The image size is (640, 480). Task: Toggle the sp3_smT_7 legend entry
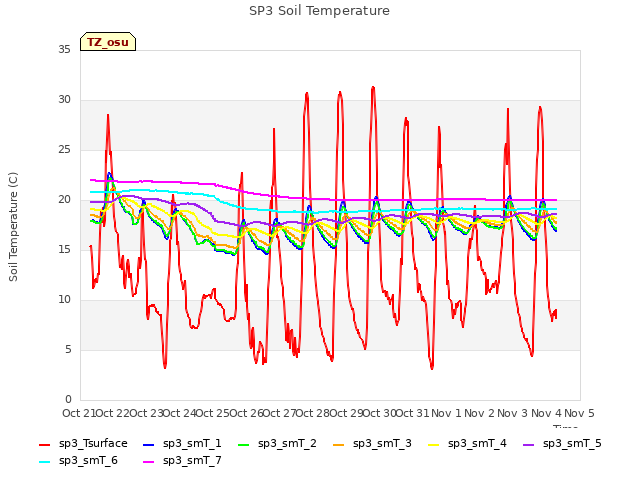(182, 461)
